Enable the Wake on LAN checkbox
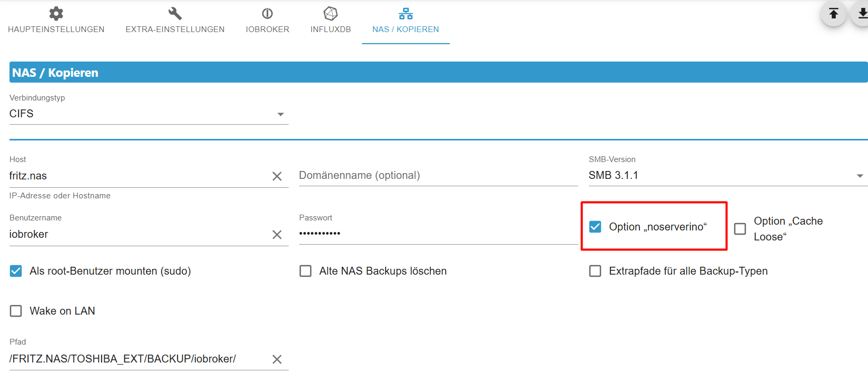Screen dimensions: 868x383 16,311
